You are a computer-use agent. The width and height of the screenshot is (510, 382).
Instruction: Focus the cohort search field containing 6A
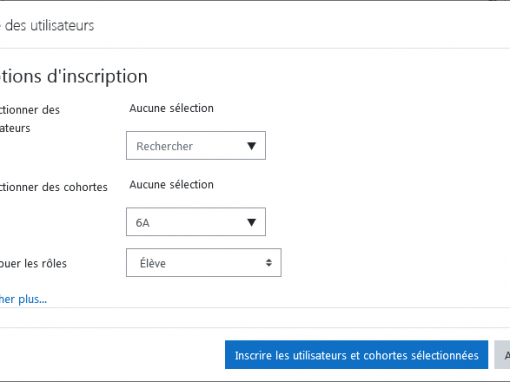tap(196, 222)
